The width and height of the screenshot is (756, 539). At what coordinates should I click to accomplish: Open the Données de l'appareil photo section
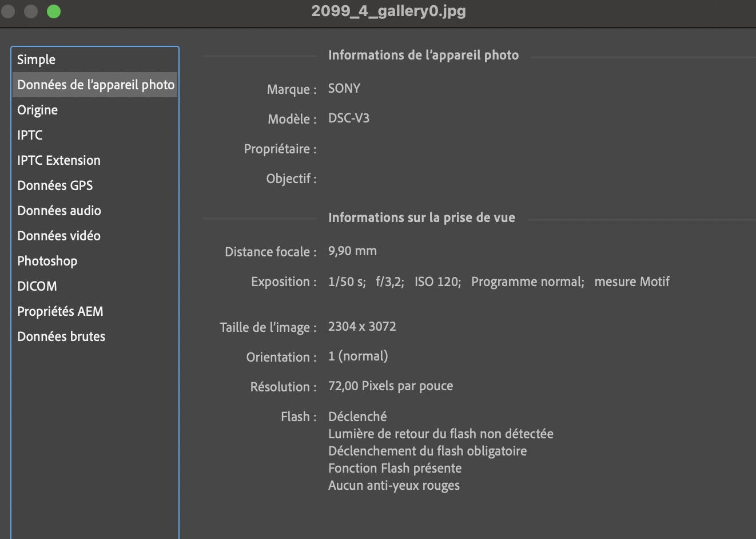pos(96,85)
